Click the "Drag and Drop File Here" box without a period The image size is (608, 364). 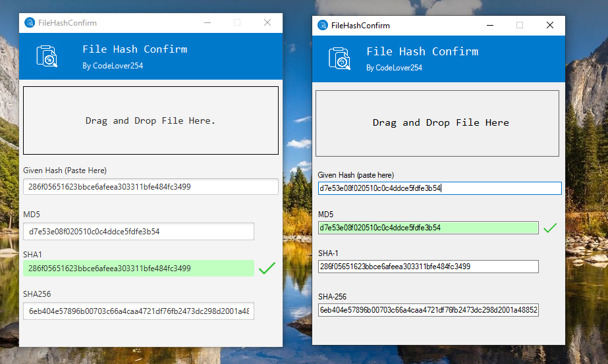click(437, 122)
